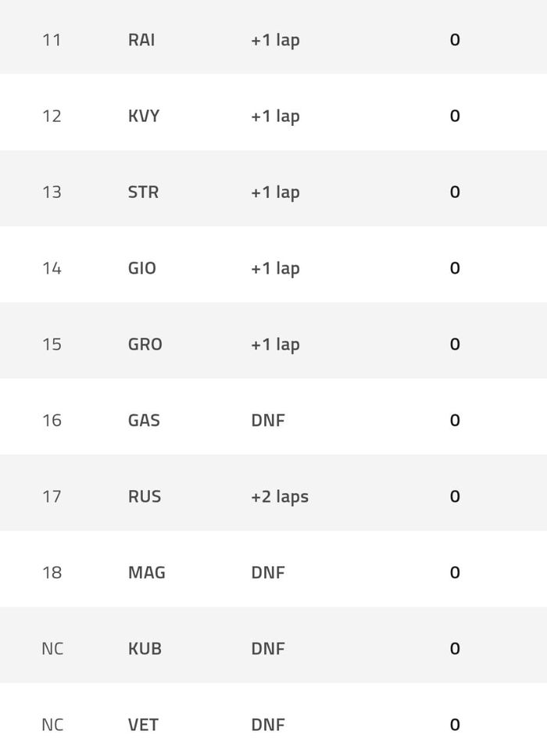The height and width of the screenshot is (756, 547).
Task: Click the DNF status next to MAG
Action: pos(268,572)
